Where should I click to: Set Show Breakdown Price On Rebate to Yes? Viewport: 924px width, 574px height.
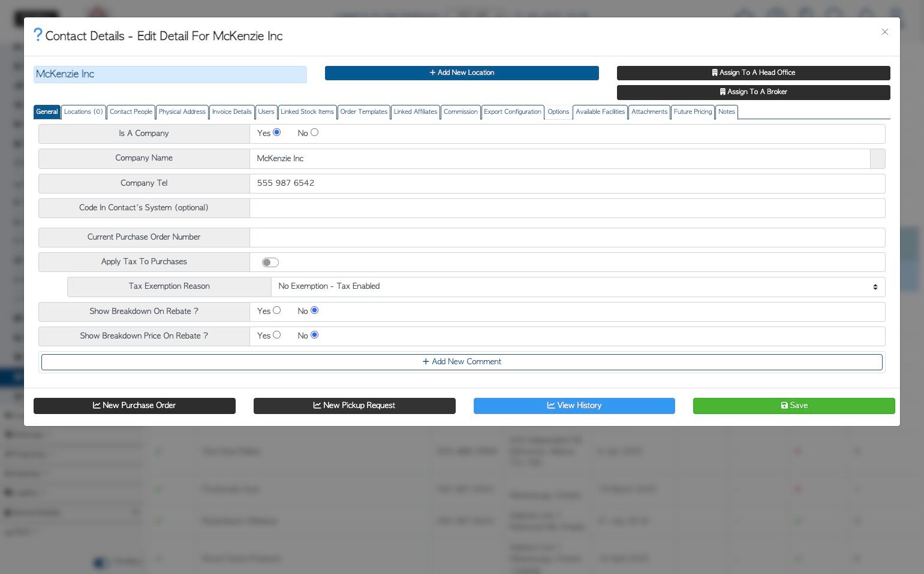pos(276,335)
